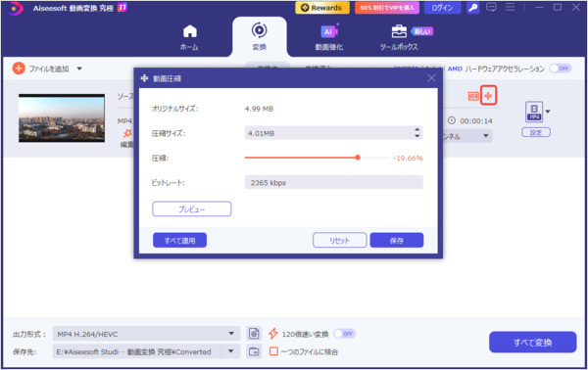Click the key registration icon
The width and height of the screenshot is (588, 370).
tap(473, 8)
